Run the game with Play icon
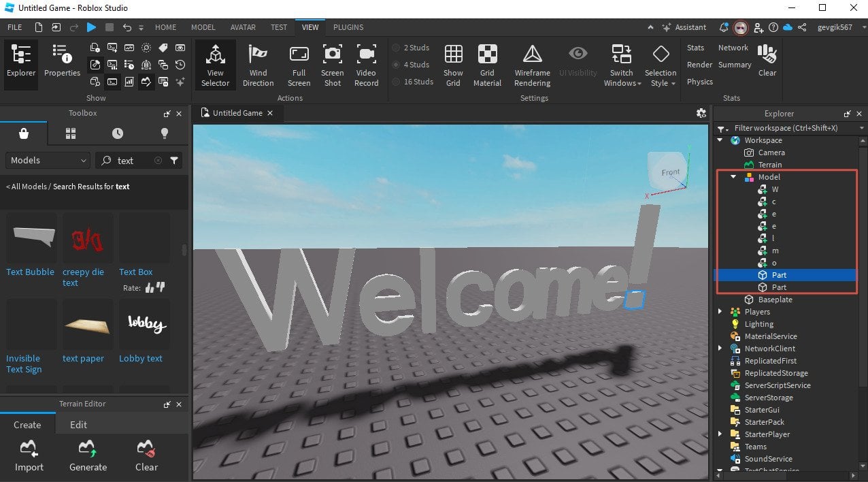This screenshot has height=482, width=868. tap(91, 27)
